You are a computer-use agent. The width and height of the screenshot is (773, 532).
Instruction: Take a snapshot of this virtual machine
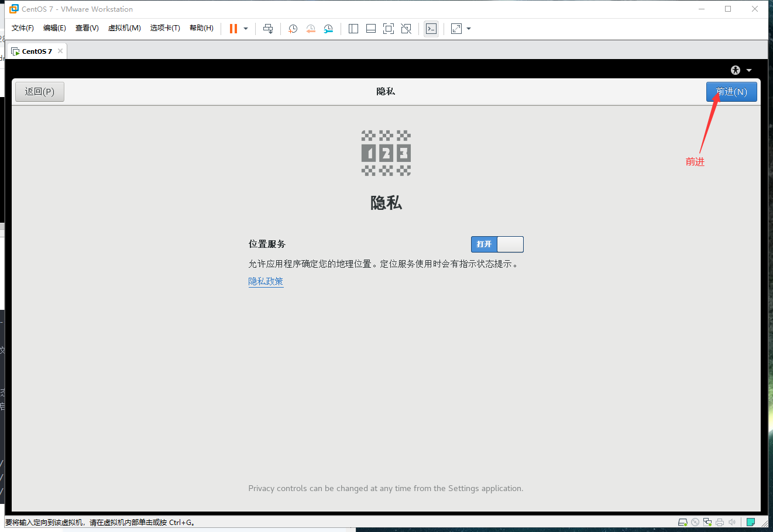tap(293, 28)
